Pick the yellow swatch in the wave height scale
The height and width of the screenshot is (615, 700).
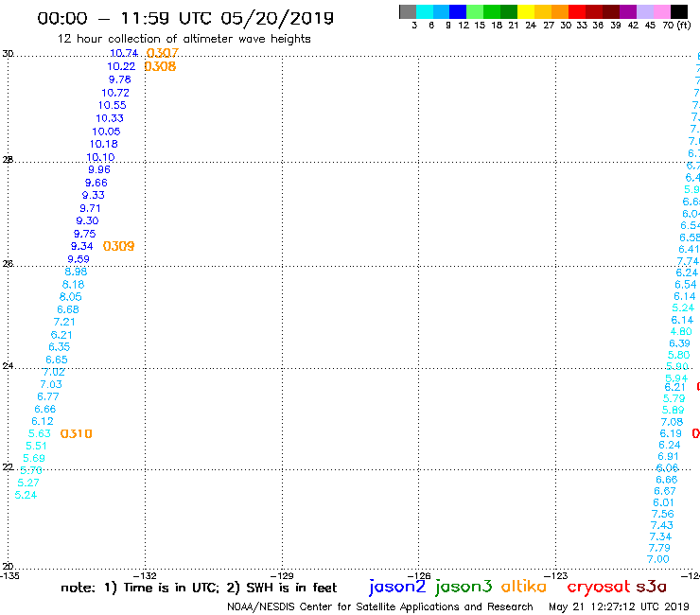[526, 11]
